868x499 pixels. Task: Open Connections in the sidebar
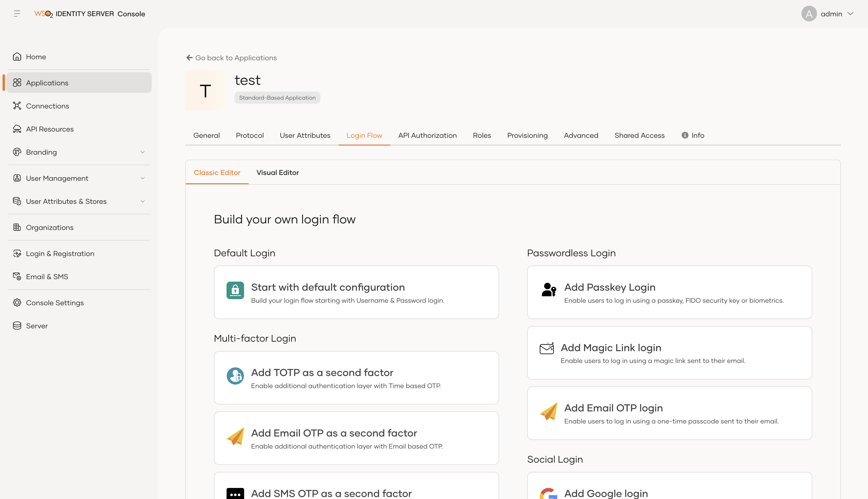pyautogui.click(x=79, y=106)
